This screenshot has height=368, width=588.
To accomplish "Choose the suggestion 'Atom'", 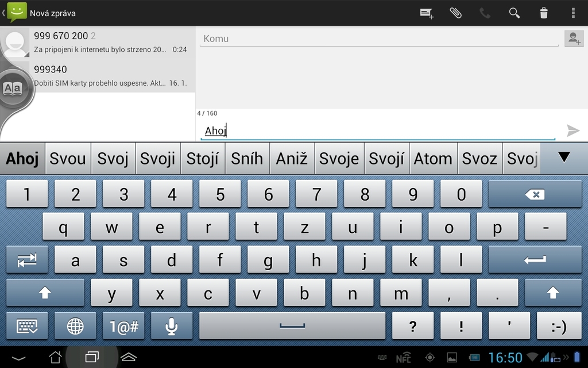I will point(433,158).
